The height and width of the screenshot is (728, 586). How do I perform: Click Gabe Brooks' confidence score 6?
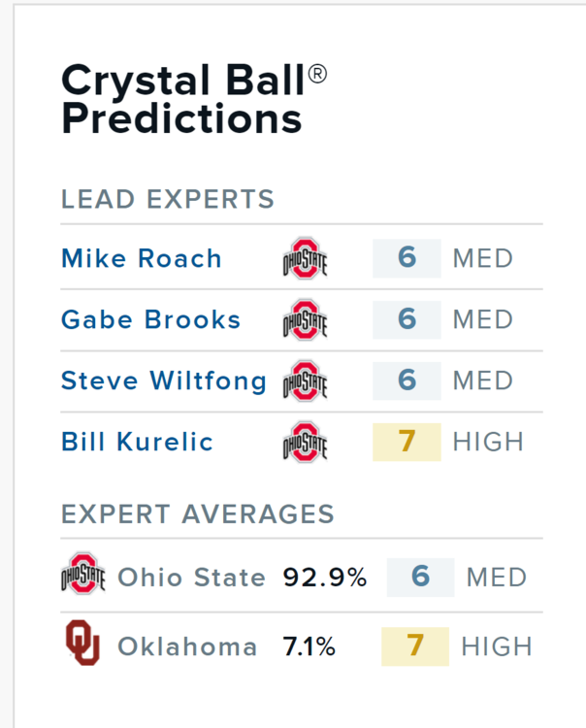point(407,319)
